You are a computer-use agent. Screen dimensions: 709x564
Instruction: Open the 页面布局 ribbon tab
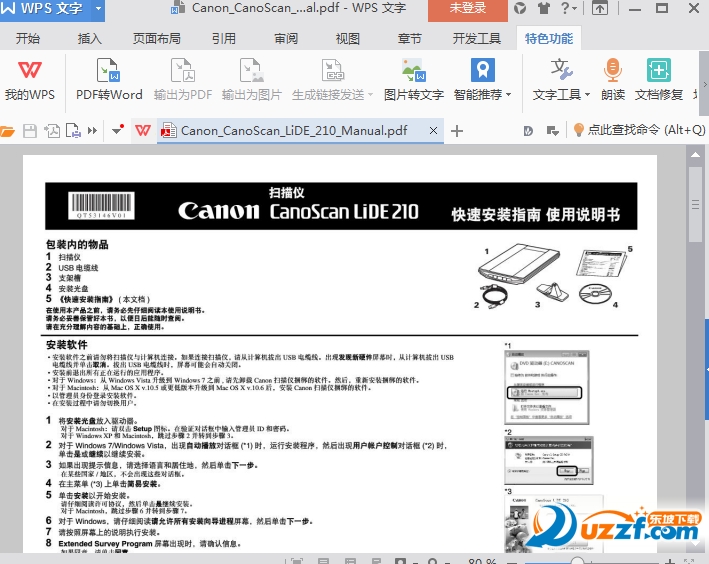[x=157, y=38]
